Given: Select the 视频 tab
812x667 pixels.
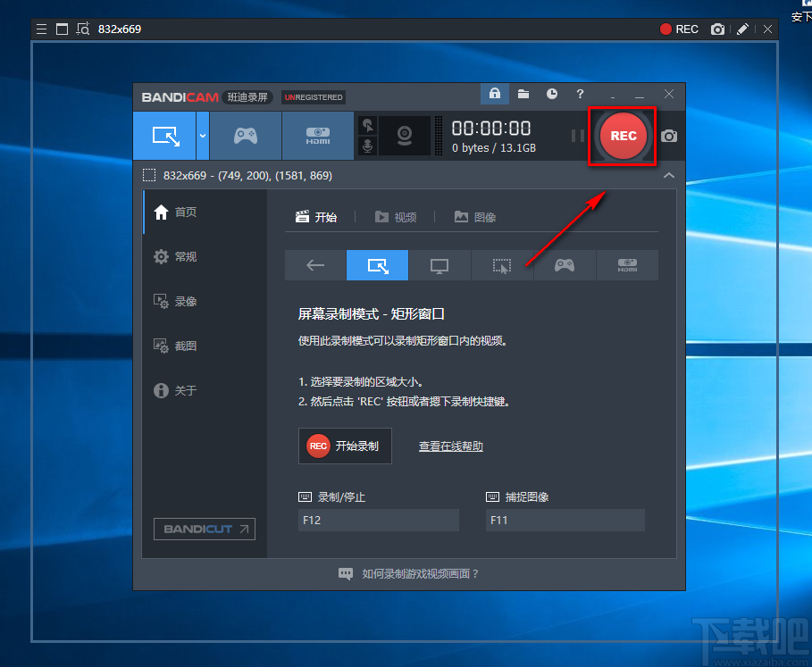Looking at the screenshot, I should click(x=396, y=217).
